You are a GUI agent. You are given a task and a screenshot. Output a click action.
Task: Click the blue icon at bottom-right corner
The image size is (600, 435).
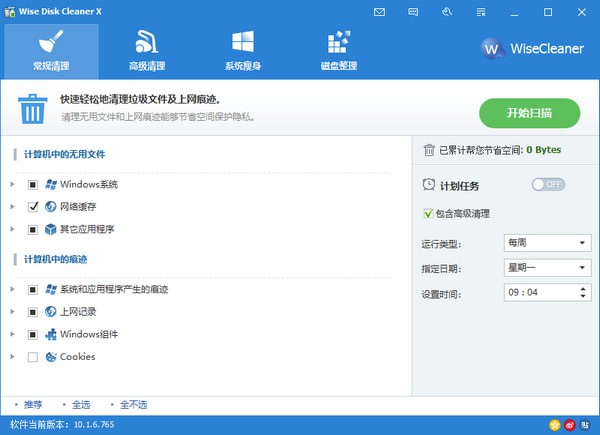586,424
